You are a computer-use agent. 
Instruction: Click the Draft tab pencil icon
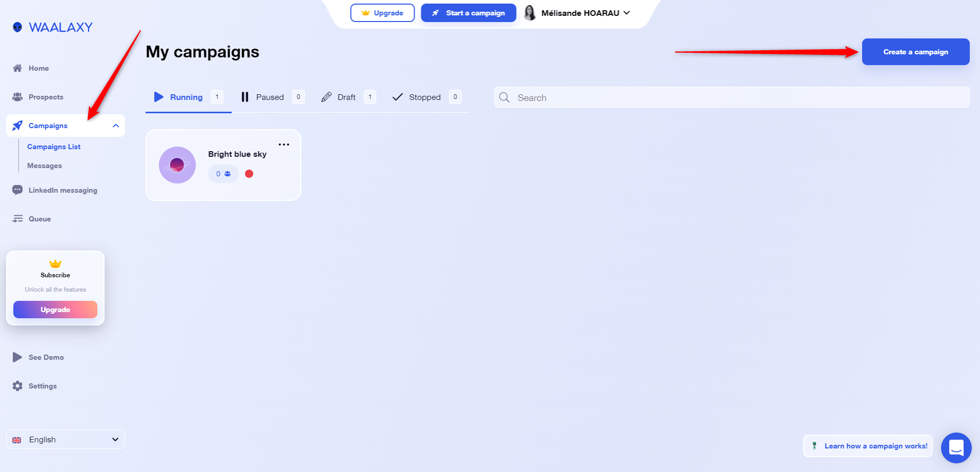point(326,97)
